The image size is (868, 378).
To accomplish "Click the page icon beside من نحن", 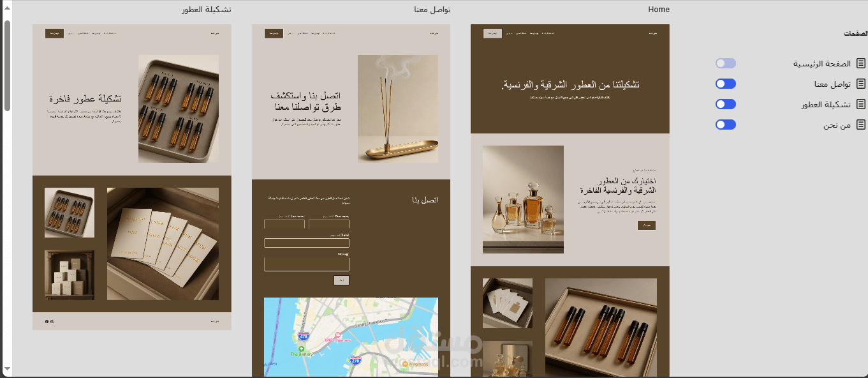I will tap(861, 125).
